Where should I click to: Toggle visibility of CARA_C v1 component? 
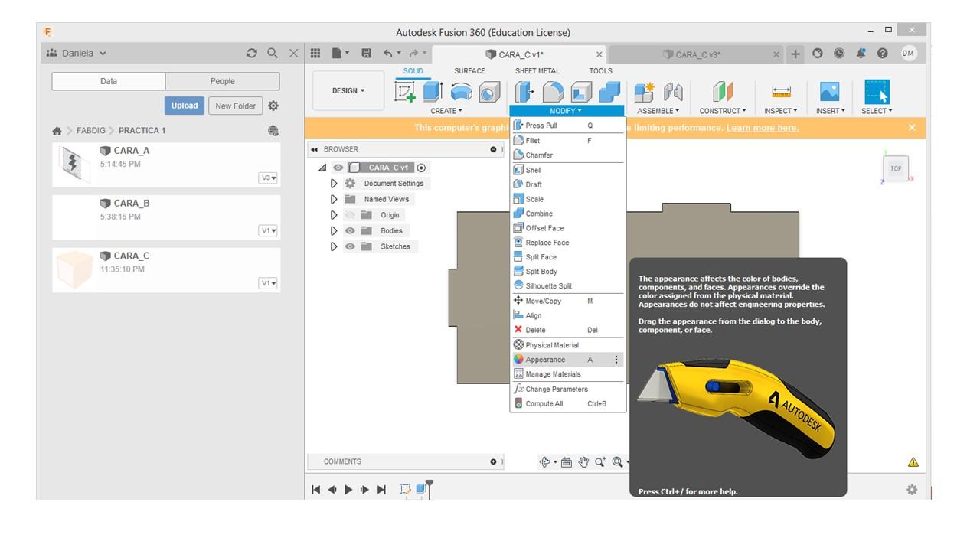338,168
